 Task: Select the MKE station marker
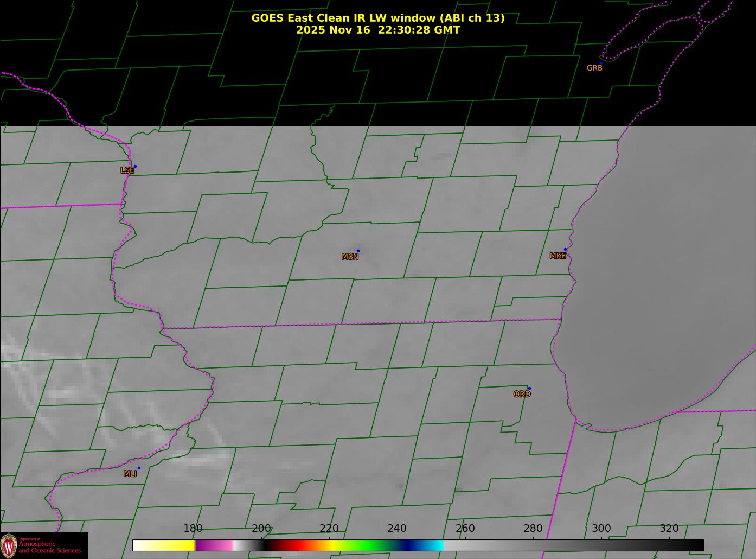[565, 250]
